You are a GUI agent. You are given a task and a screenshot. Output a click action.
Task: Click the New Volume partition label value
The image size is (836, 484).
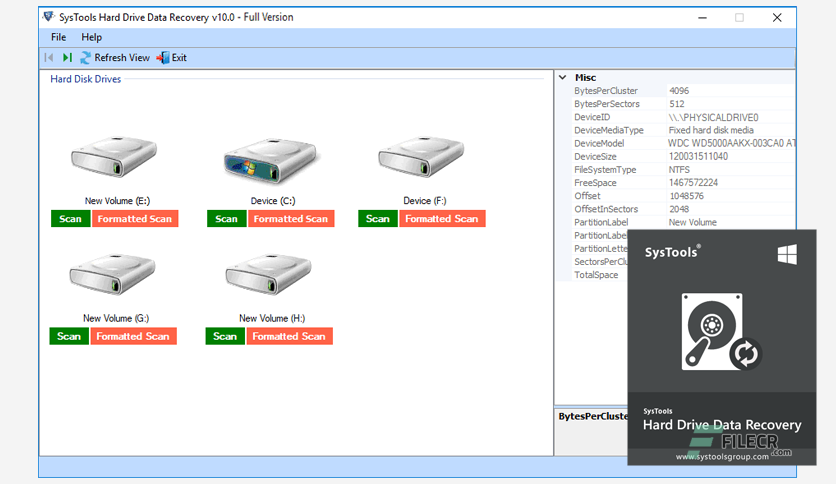(x=693, y=222)
